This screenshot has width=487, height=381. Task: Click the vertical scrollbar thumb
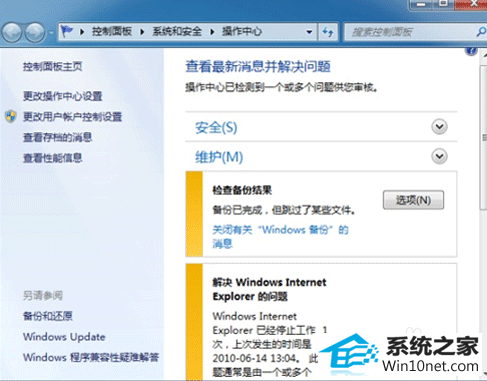[484, 137]
